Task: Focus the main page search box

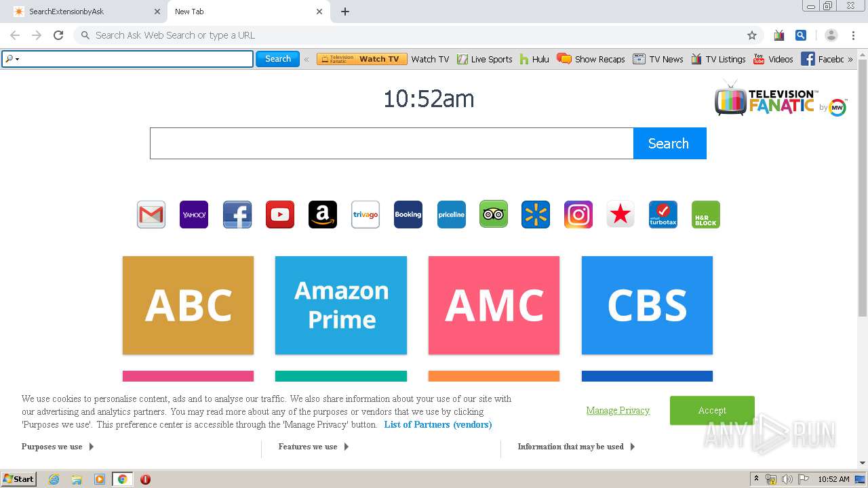Action: tap(392, 143)
